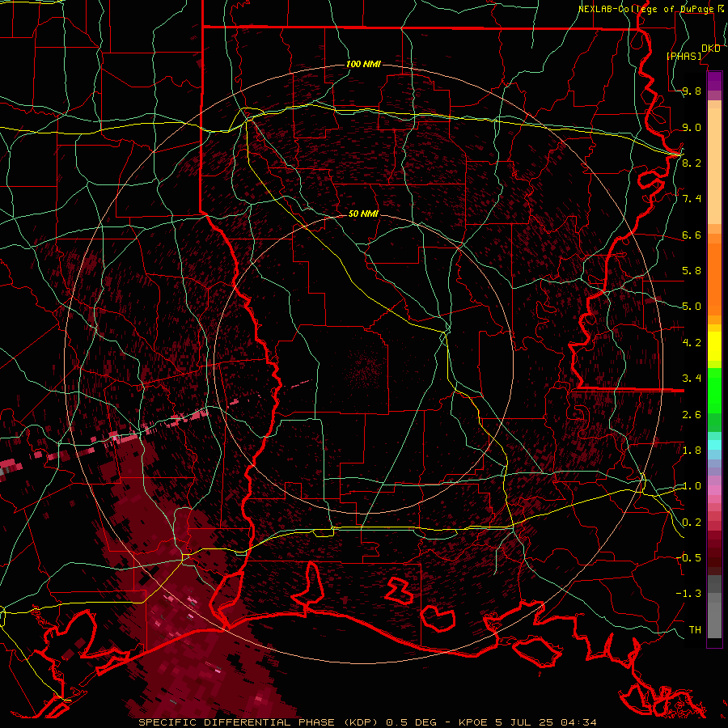Screen dimensions: 728x728
Task: Click the 8.2 value on the color scale
Action: tap(692, 163)
